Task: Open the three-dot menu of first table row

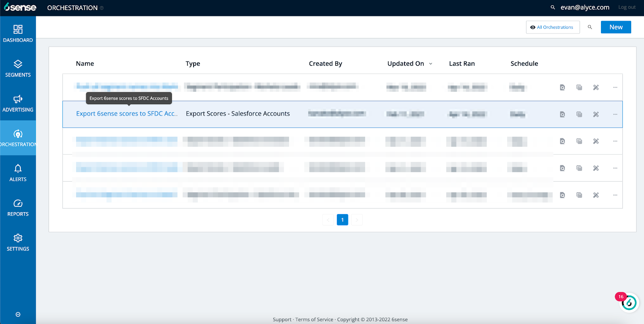Action: [x=615, y=87]
